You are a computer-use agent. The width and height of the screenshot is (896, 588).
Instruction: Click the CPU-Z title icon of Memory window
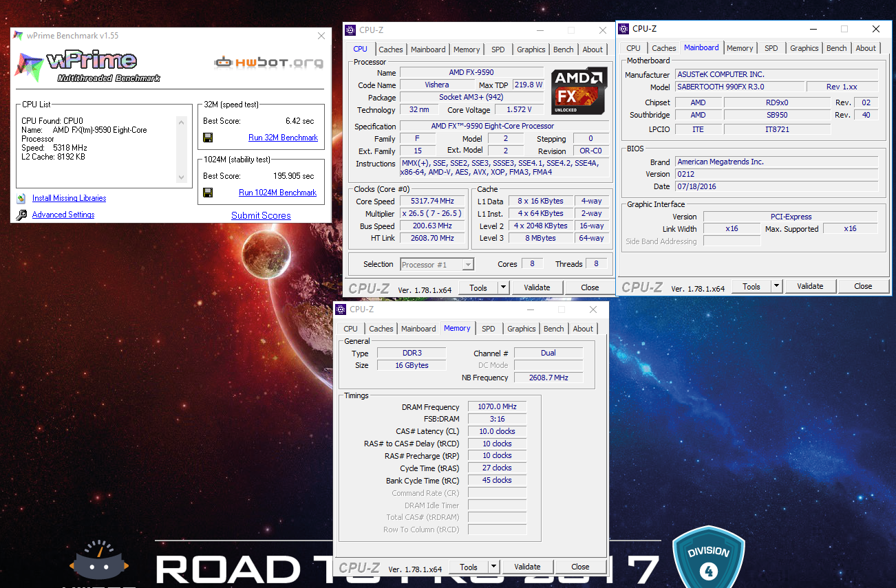(x=342, y=309)
